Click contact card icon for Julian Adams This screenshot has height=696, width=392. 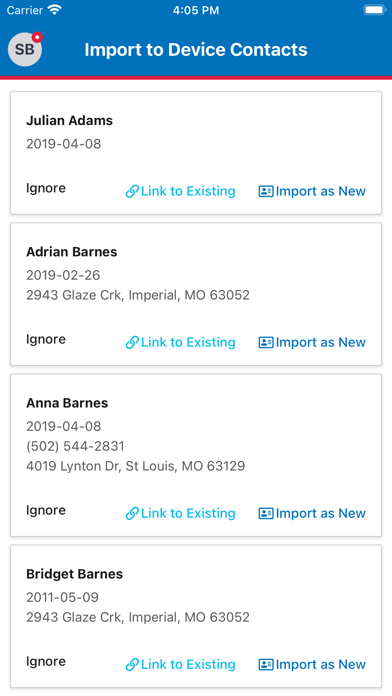266,191
